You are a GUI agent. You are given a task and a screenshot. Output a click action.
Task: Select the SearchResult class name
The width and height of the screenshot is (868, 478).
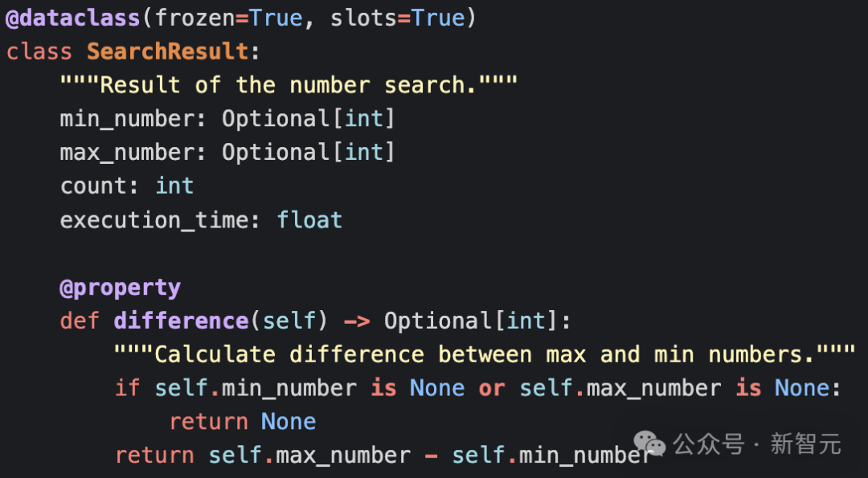point(167,51)
